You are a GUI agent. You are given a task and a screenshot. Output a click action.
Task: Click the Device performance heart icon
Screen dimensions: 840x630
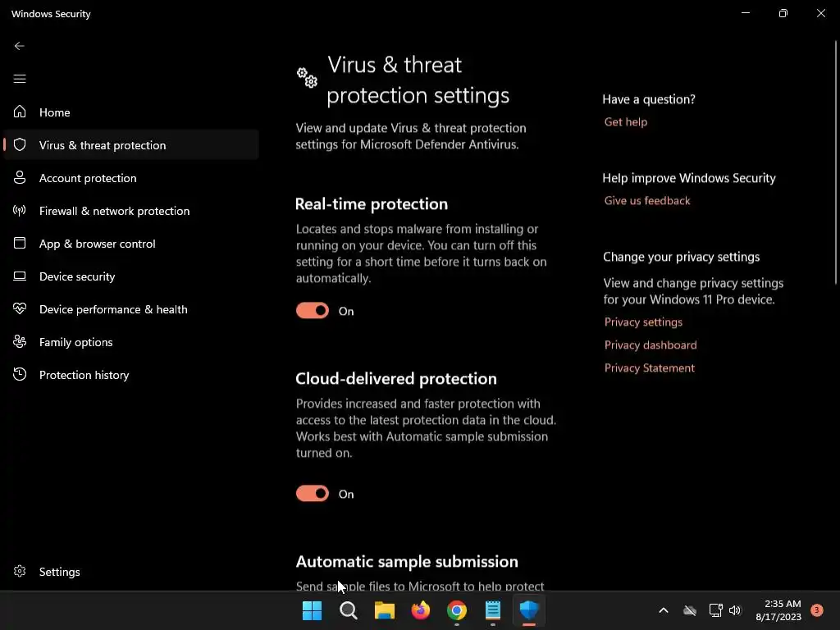[20, 308]
